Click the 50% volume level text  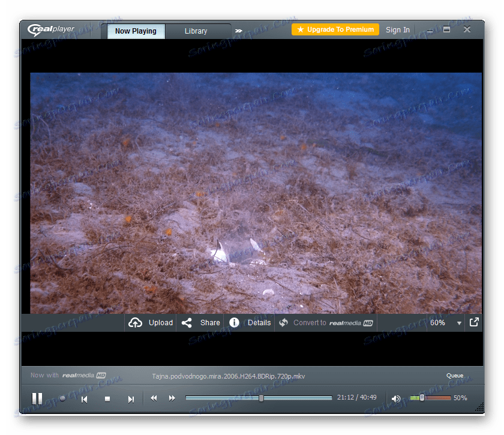click(460, 398)
